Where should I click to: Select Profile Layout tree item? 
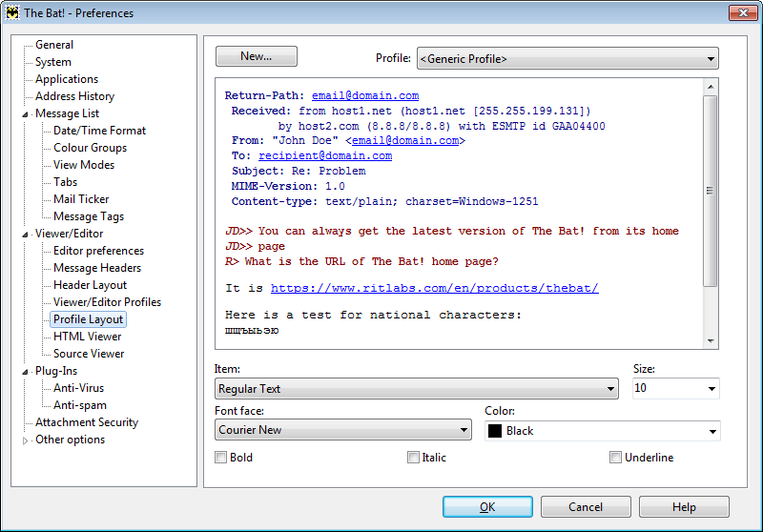click(x=88, y=319)
